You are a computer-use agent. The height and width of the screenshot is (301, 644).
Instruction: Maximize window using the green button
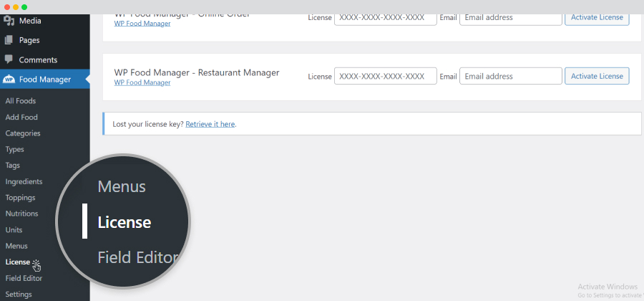click(24, 7)
